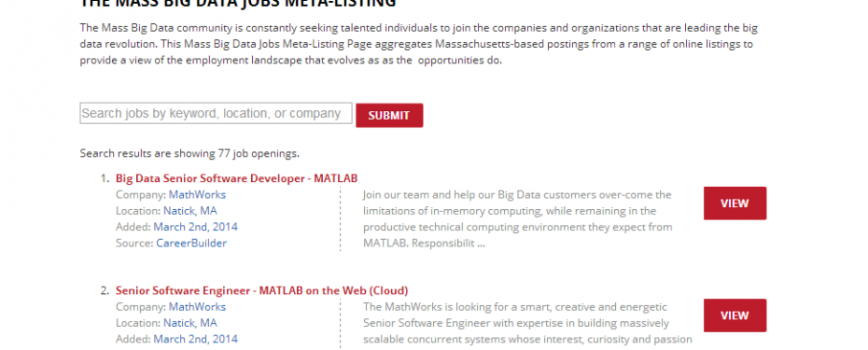Click Natick, MA location in first listing
The image size is (868, 350).
click(189, 211)
